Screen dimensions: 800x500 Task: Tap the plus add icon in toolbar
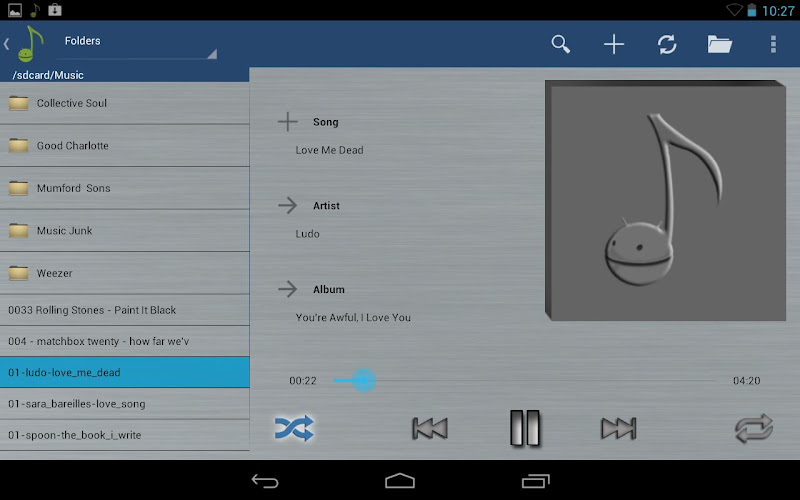[x=614, y=44]
